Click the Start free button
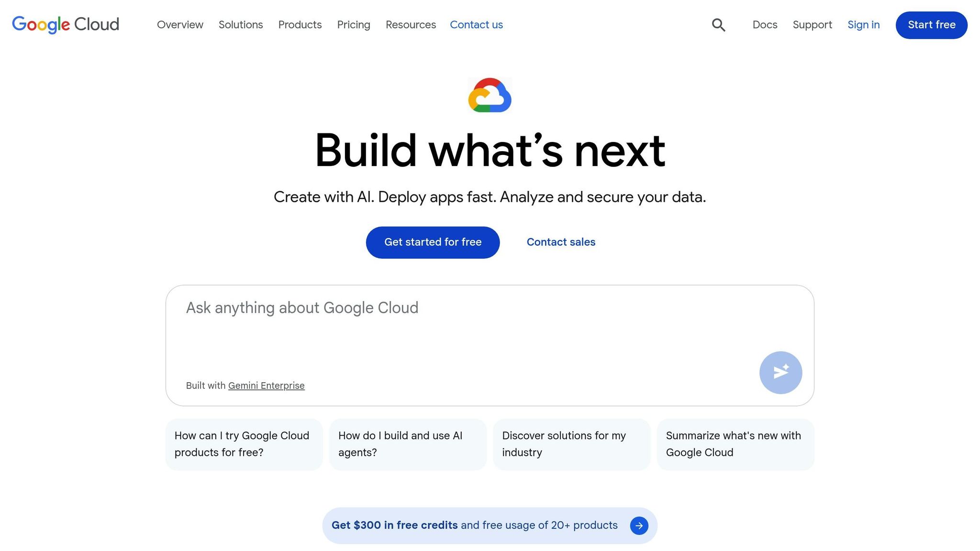This screenshot has height=551, width=980. pos(930,25)
